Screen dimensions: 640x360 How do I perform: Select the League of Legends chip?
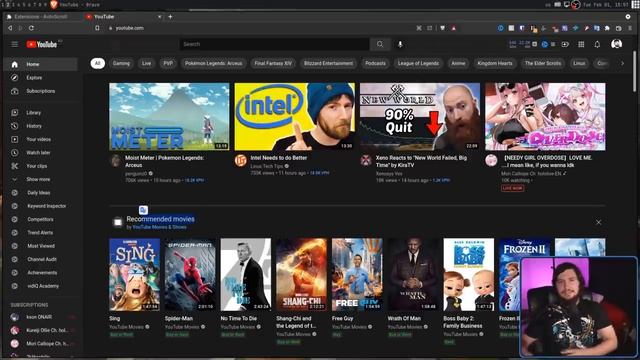(x=418, y=63)
